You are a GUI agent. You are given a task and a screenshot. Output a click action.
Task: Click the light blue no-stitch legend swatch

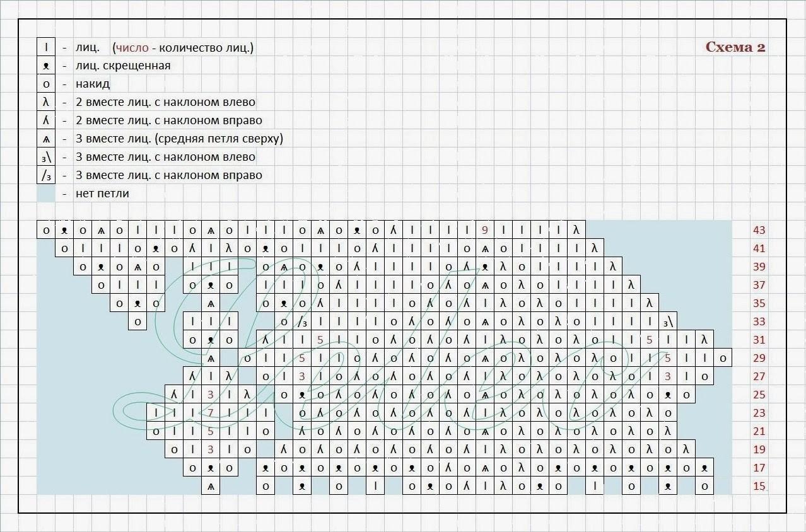(x=46, y=194)
